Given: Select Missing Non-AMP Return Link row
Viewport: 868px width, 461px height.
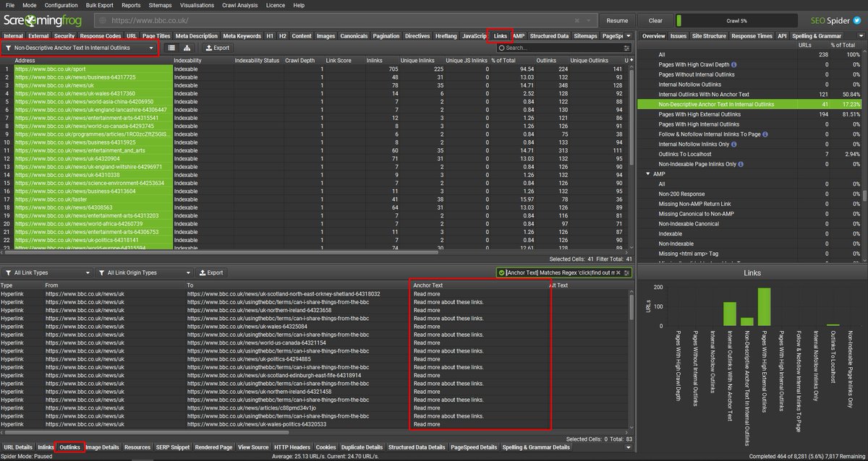Looking at the screenshot, I should pos(749,204).
